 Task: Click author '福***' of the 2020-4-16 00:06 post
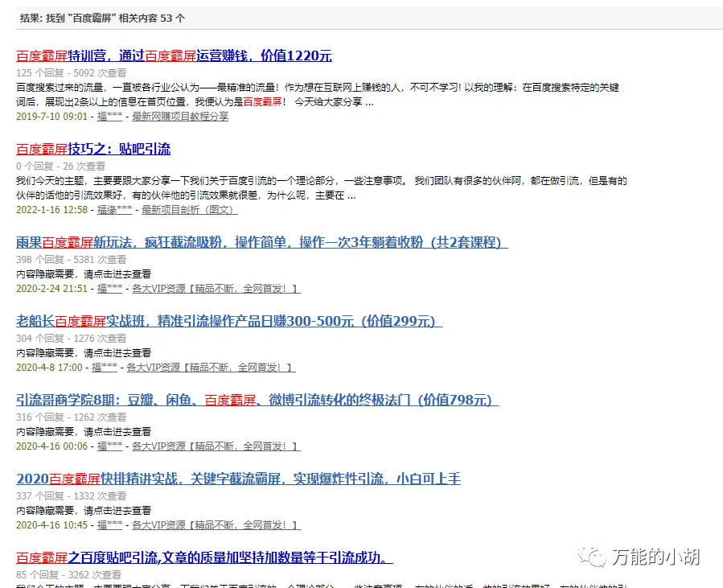[x=109, y=446]
